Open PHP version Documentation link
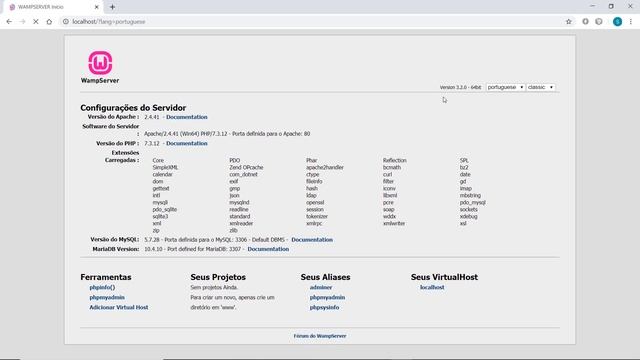 (187, 144)
